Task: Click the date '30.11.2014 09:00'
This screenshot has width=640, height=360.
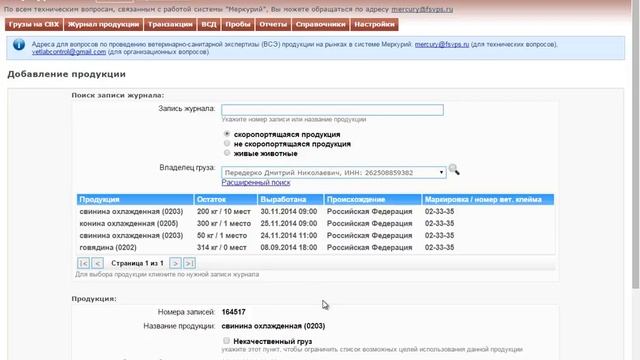Action: tap(289, 211)
